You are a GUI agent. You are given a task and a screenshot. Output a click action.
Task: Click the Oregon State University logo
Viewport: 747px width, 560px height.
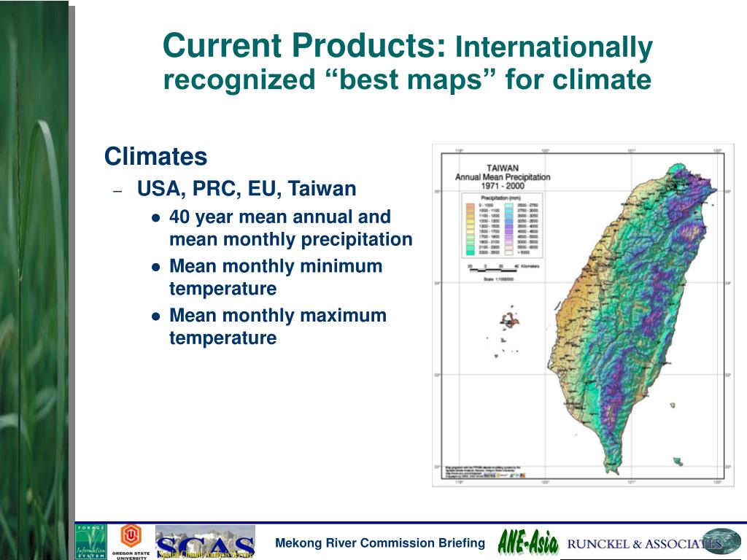tap(131, 542)
